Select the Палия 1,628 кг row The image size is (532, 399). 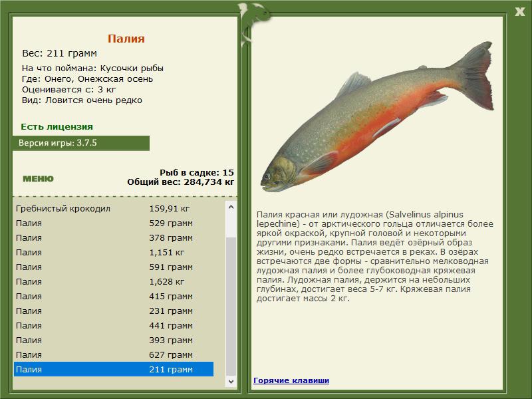[114, 281]
